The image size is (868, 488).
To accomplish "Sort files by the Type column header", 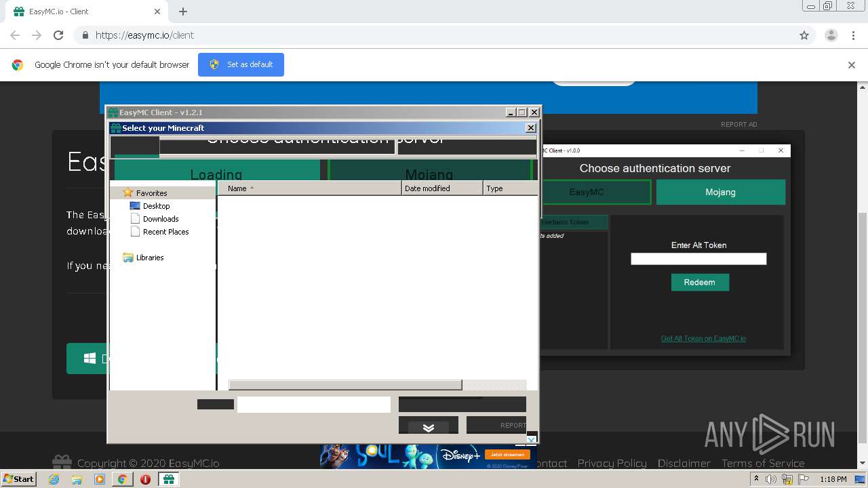I will (x=511, y=188).
